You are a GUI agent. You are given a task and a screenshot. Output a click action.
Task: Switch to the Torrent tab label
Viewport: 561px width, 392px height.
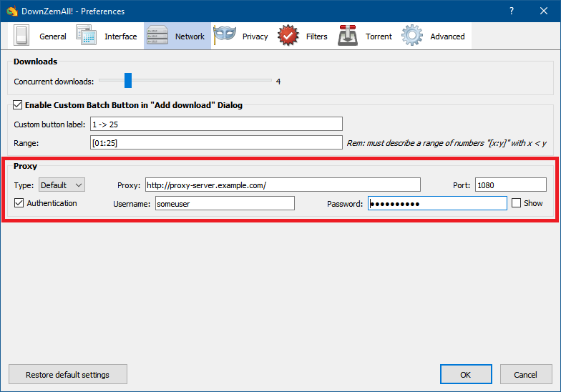pos(379,36)
